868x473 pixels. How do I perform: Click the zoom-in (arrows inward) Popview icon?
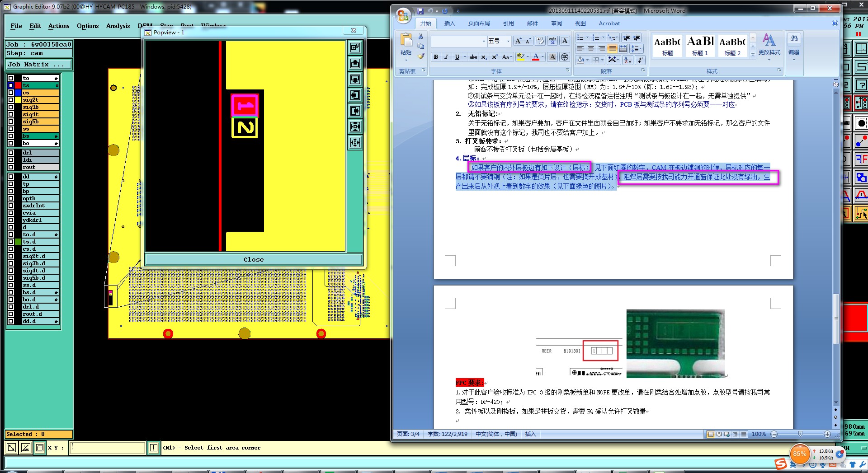pyautogui.click(x=355, y=127)
